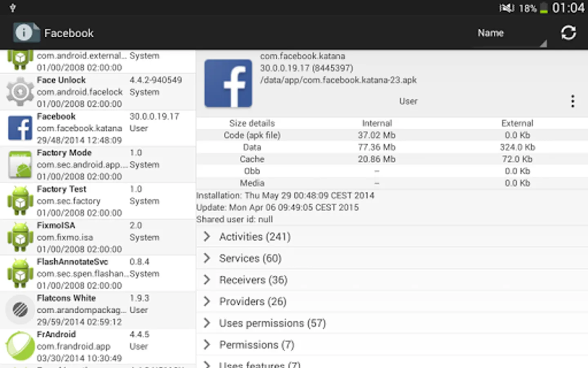Select the Flatcons White list entry name
This screenshot has height=368, width=588.
click(66, 298)
